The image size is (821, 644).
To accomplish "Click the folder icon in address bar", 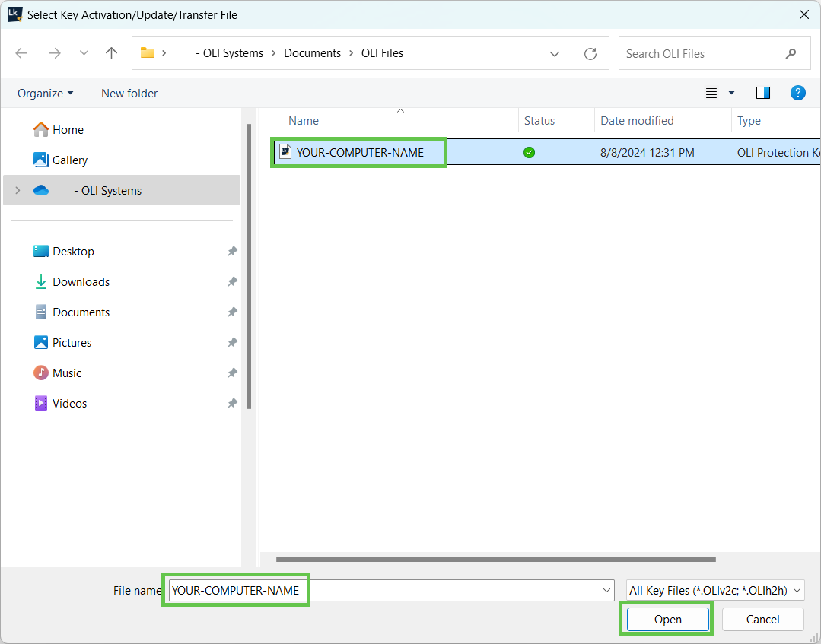I will (148, 52).
